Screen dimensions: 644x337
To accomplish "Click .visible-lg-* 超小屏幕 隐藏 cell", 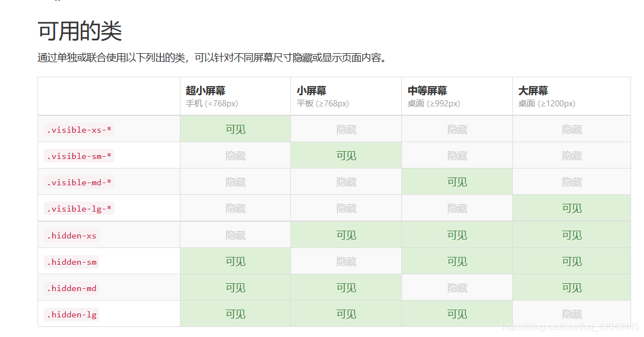I will (235, 208).
